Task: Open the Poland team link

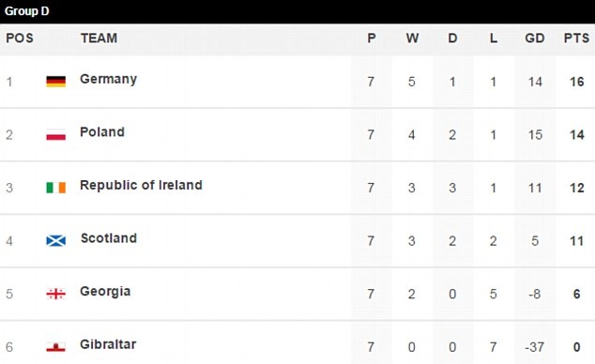Action: pyautogui.click(x=102, y=132)
